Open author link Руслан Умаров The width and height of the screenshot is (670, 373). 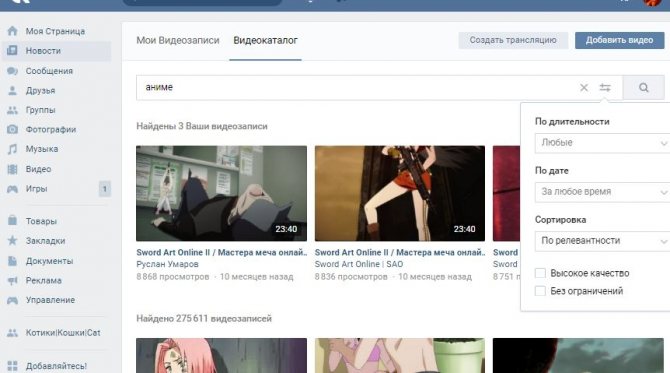click(x=168, y=264)
